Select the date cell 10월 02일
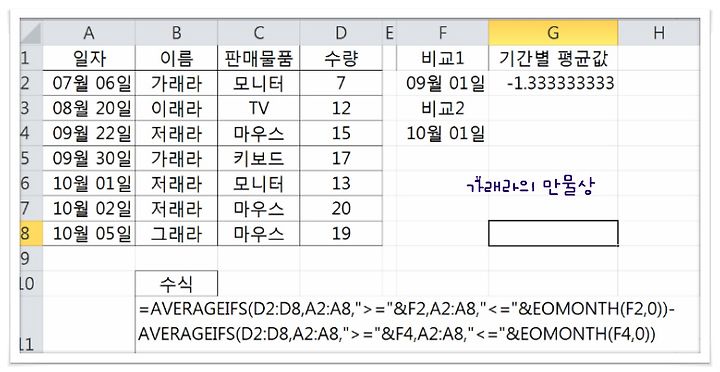The height and width of the screenshot is (372, 720). (x=89, y=209)
